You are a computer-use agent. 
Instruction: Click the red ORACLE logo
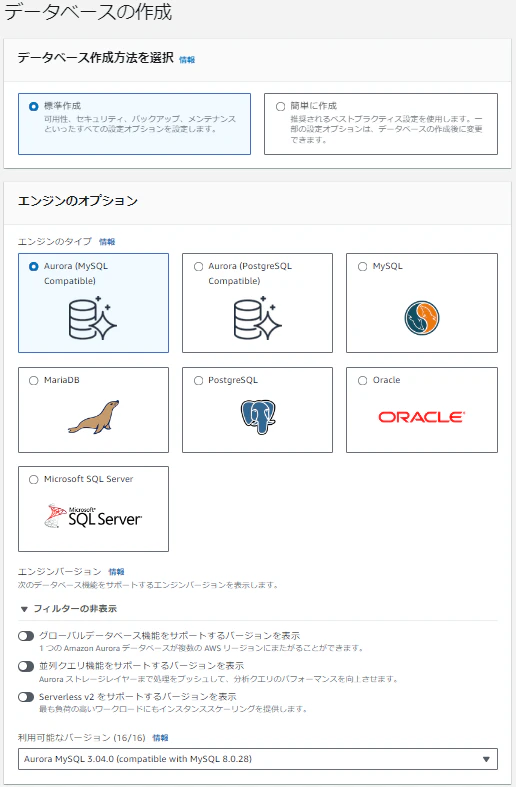tap(422, 417)
